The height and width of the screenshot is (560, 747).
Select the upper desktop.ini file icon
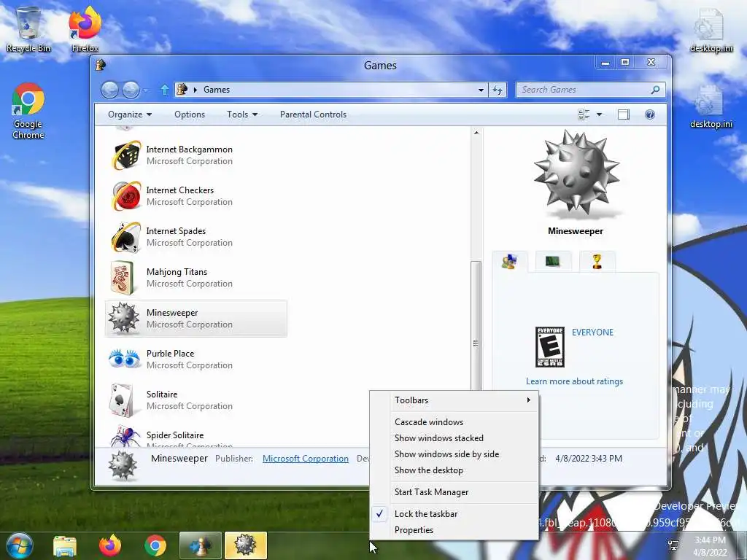click(x=711, y=29)
